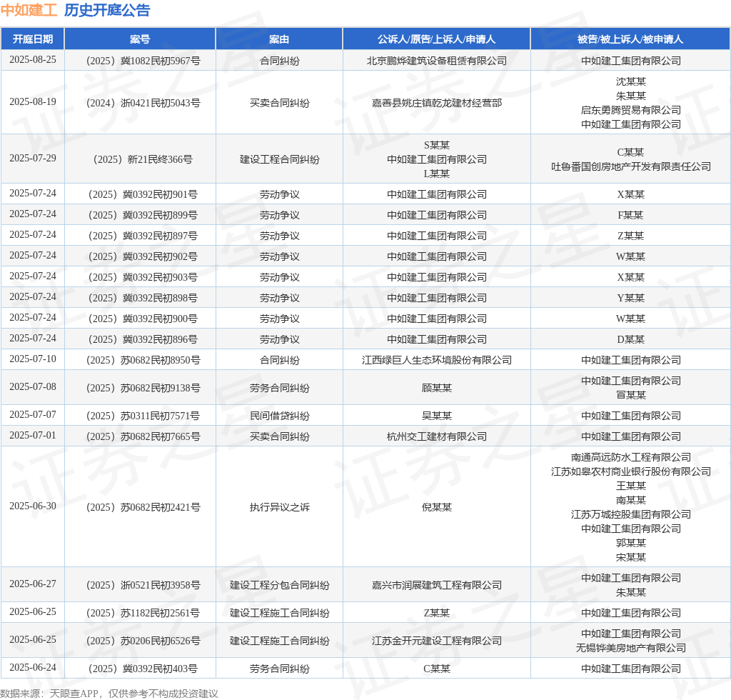Click the 案号 column header

[x=140, y=39]
